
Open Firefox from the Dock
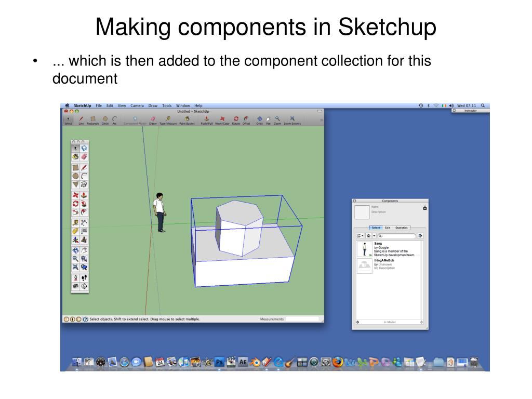pyautogui.click(x=338, y=362)
